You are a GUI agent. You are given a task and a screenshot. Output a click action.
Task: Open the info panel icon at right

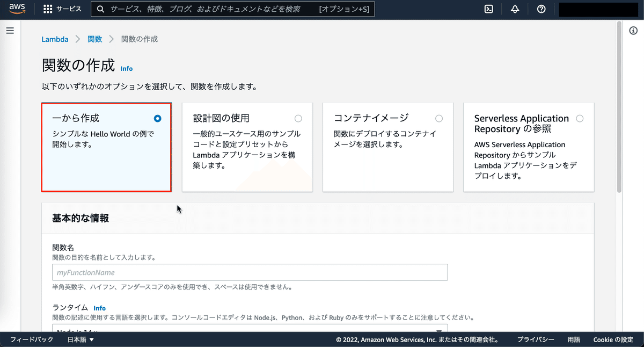633,31
